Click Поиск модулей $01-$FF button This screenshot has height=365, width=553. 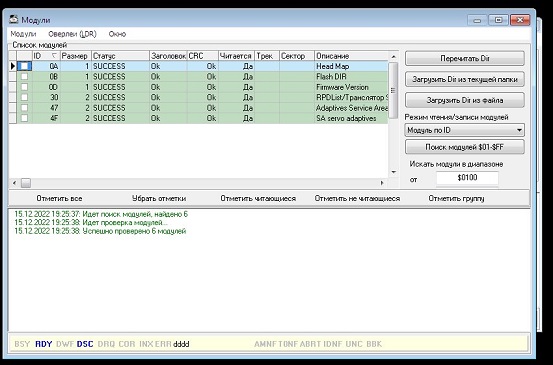pos(464,147)
